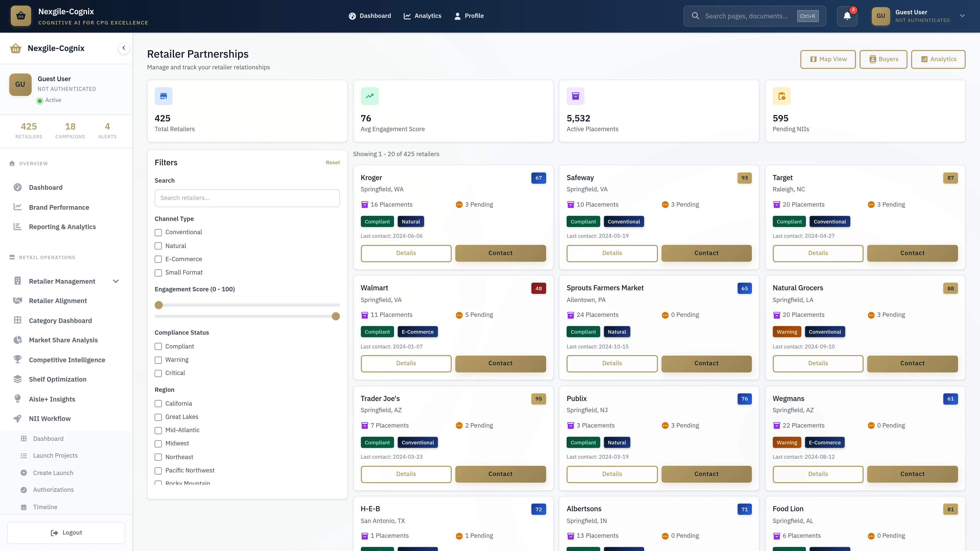Enable the E-Commerce channel filter
Screen dimensions: 980x551
point(158,259)
